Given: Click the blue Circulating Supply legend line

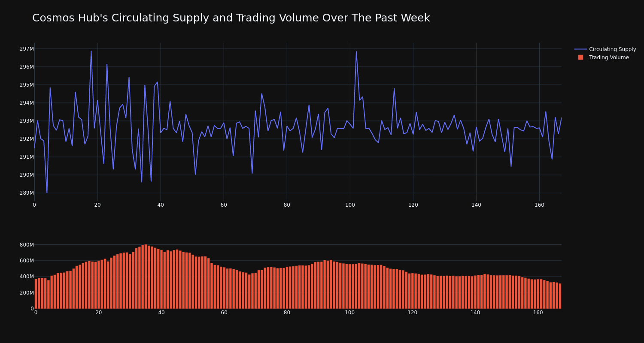Looking at the screenshot, I should point(580,49).
